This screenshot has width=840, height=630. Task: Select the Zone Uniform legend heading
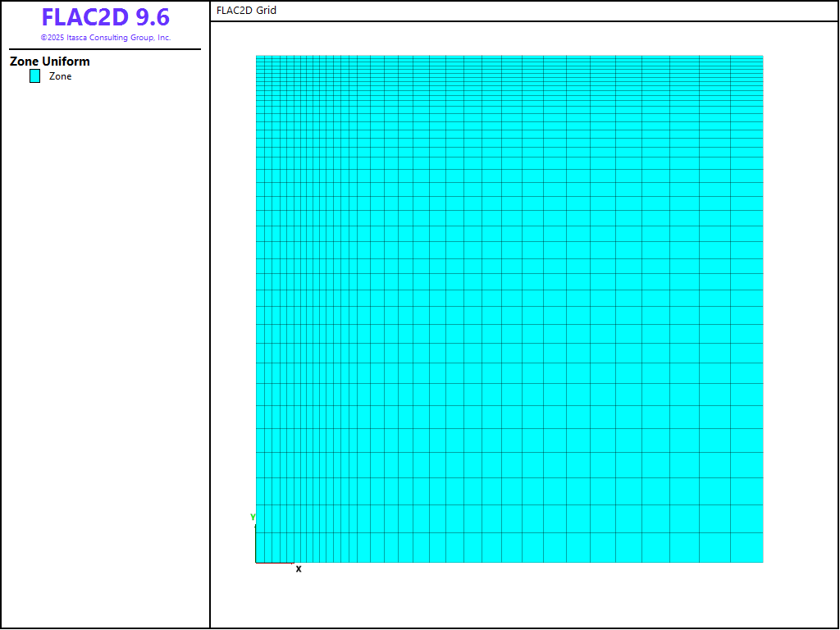(50, 62)
